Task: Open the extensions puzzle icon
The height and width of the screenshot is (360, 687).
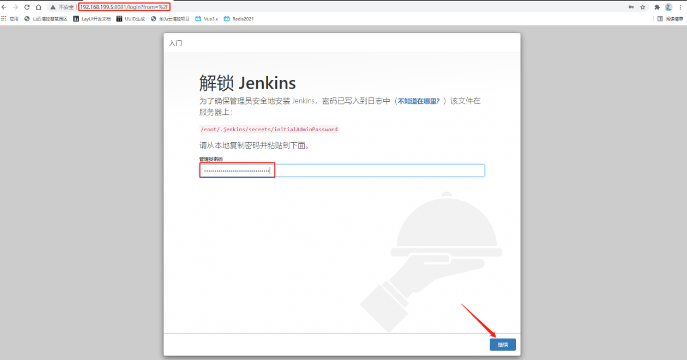Action: [657, 7]
